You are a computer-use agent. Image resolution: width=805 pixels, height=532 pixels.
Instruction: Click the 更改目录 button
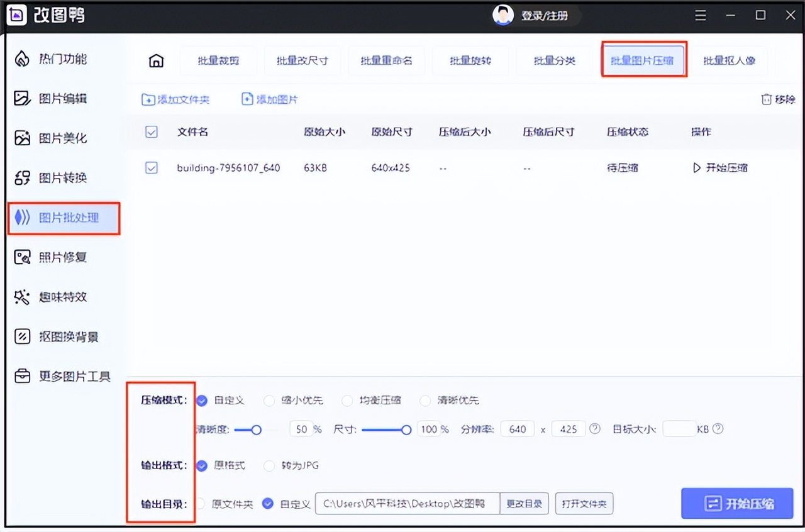tap(525, 503)
